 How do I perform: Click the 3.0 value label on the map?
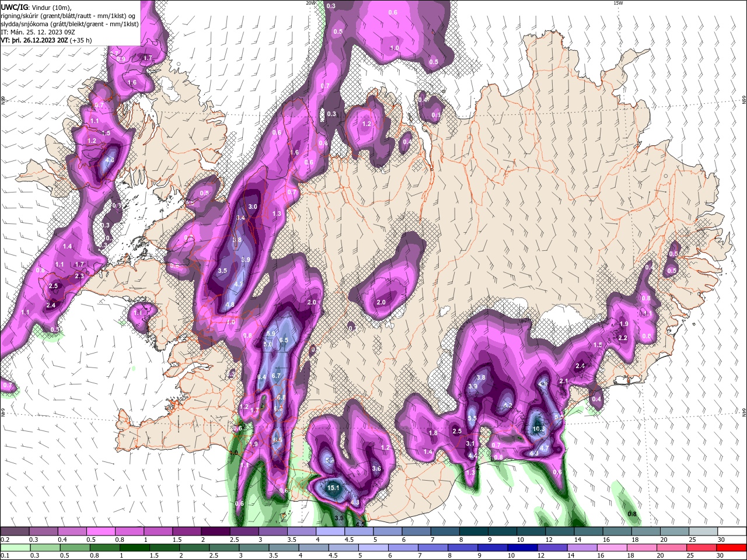click(253, 206)
